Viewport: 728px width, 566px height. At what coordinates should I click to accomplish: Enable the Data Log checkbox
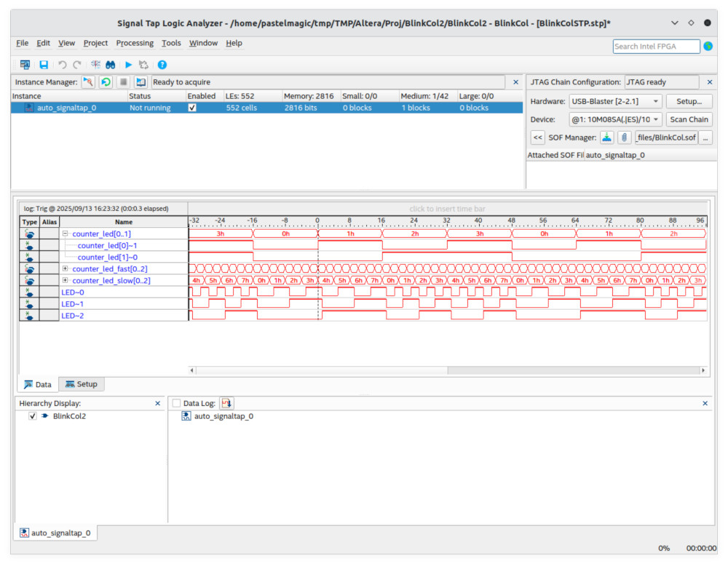pos(175,403)
